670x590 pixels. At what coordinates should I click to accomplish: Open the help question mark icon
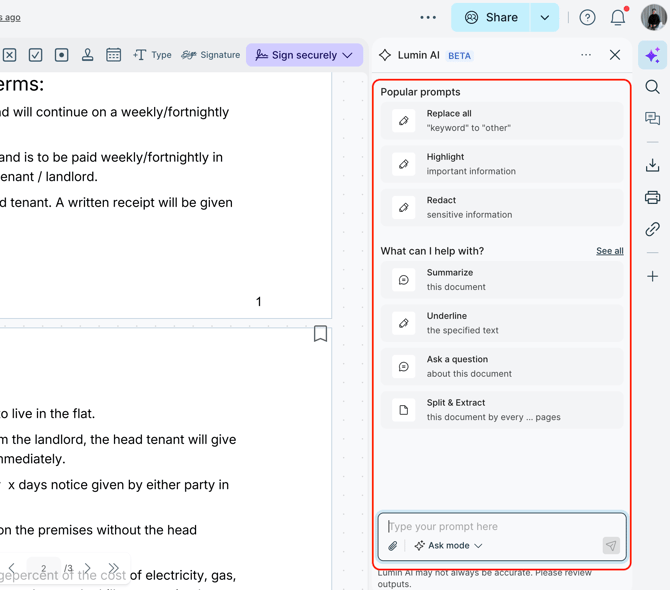coord(588,18)
